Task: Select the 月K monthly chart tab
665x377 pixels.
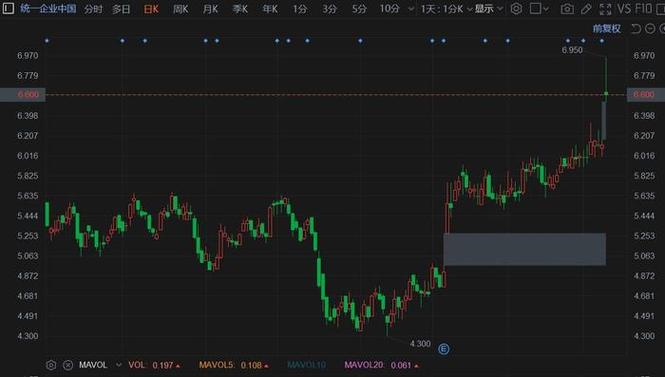Action: [x=210, y=8]
